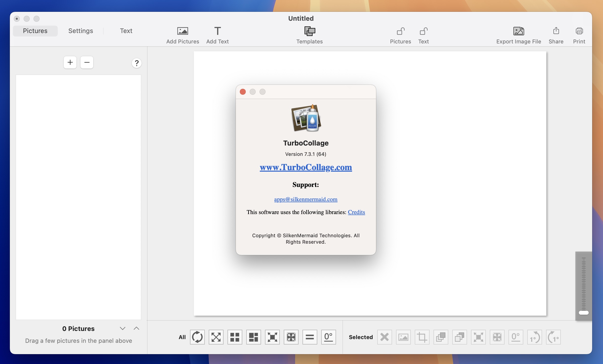Open the Share menu
This screenshot has width=603, height=364.
[x=556, y=31]
